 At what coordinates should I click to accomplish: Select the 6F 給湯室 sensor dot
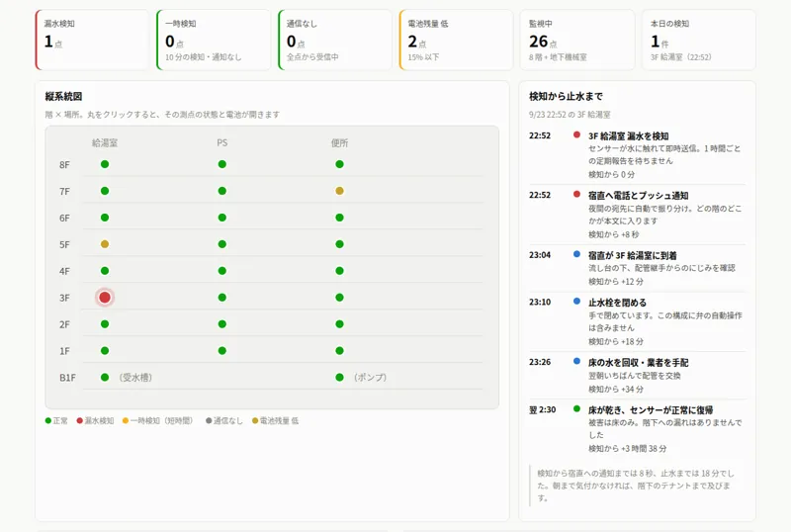pos(105,218)
